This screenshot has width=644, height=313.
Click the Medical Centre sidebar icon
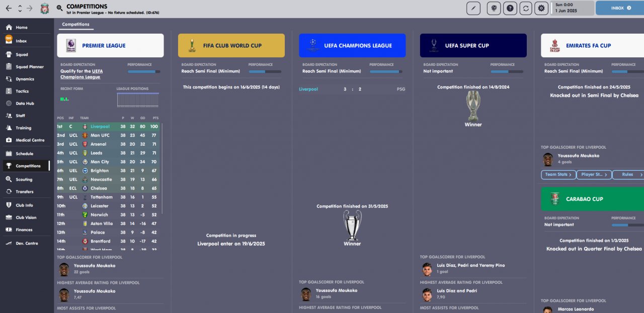(9, 140)
